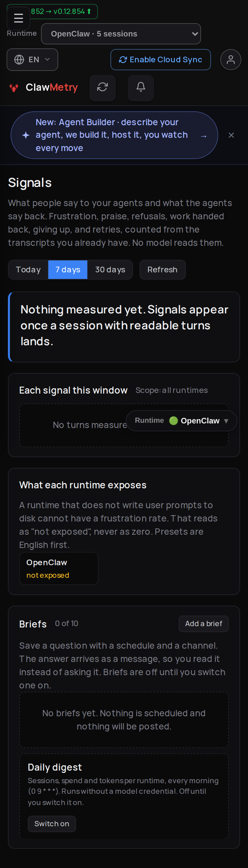Open the hamburger menu
The width and height of the screenshot is (248, 868).
(x=19, y=18)
